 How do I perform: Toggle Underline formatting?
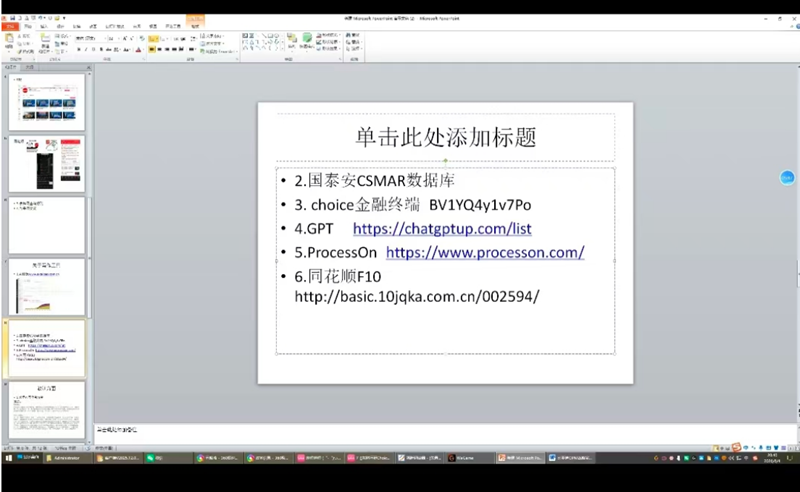(x=93, y=50)
